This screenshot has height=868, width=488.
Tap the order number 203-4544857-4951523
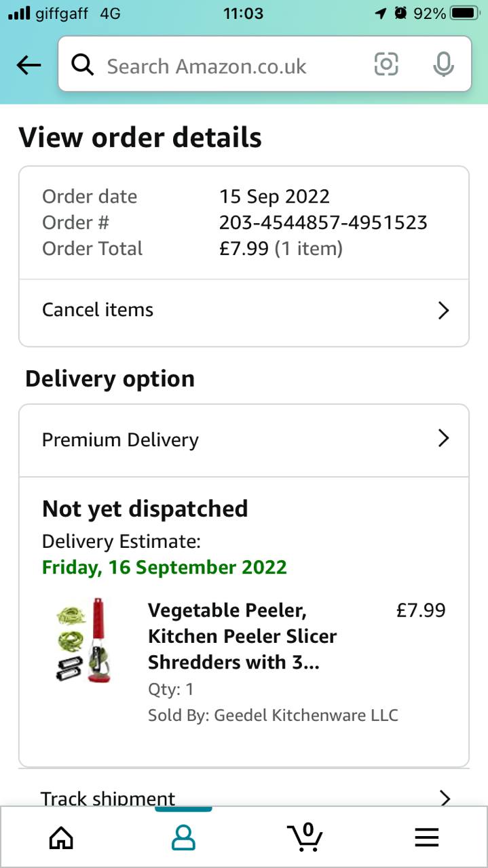[x=323, y=222]
